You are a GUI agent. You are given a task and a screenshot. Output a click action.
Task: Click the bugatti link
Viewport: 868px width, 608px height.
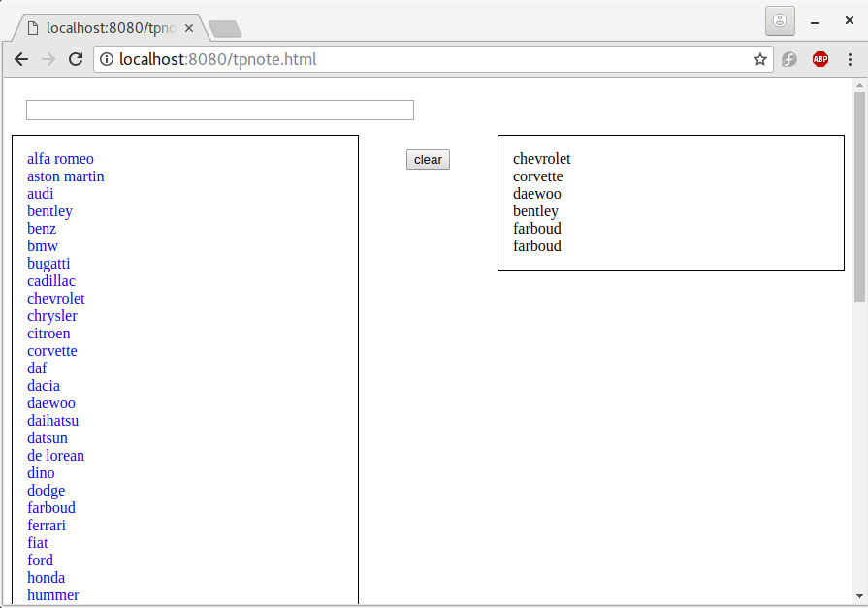click(x=48, y=264)
